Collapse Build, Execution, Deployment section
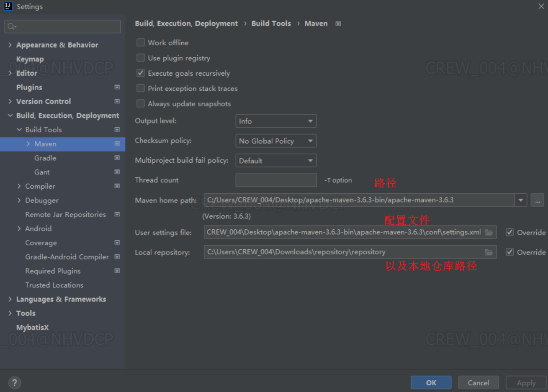This screenshot has height=392, width=548. (x=10, y=115)
